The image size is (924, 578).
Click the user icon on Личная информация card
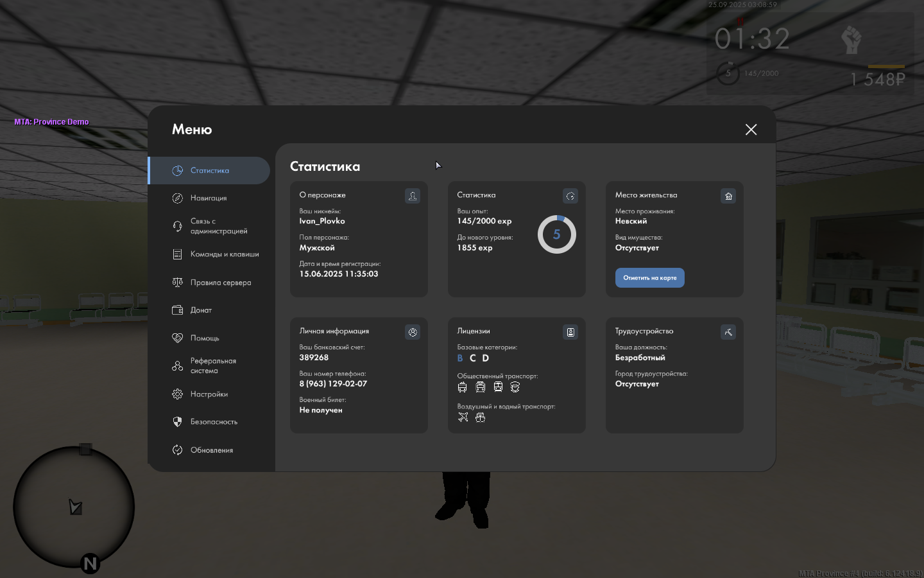(x=413, y=332)
